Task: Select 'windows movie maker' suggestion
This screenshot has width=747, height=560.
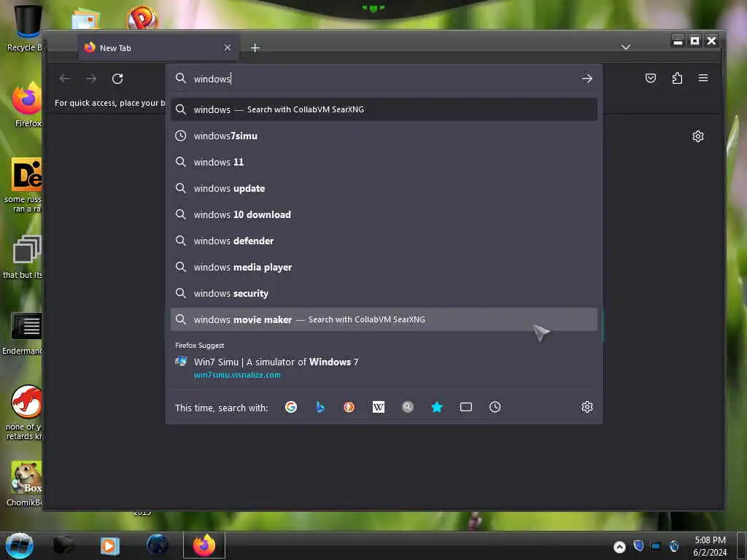Action: point(384,319)
